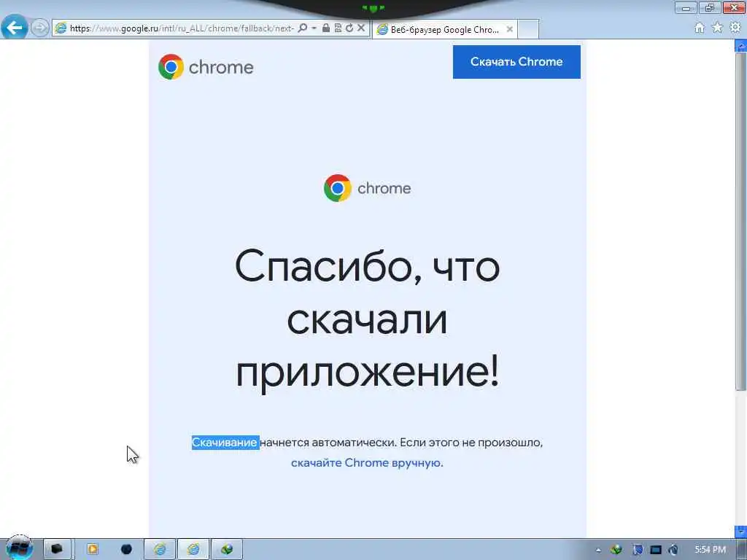Click the vertical scrollbar thumb

pos(740,222)
